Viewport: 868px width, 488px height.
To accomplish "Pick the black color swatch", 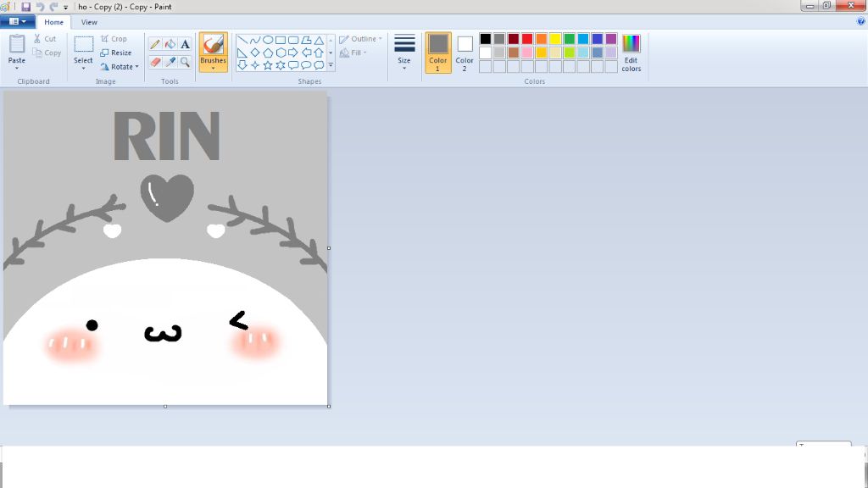I will 486,39.
